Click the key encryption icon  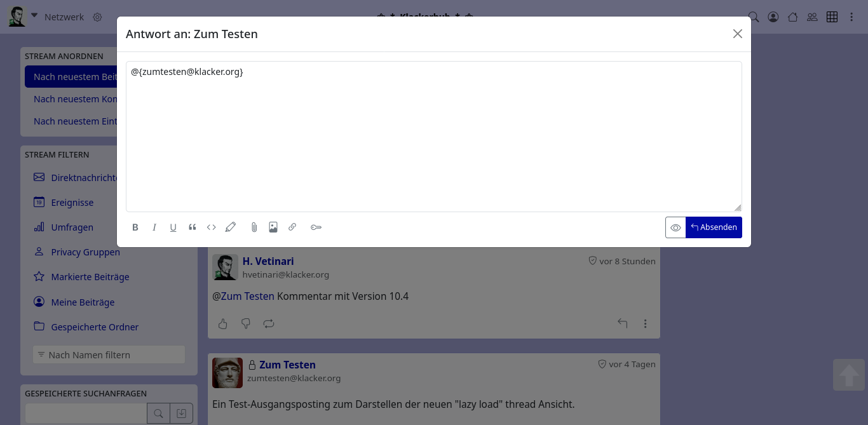(x=316, y=227)
